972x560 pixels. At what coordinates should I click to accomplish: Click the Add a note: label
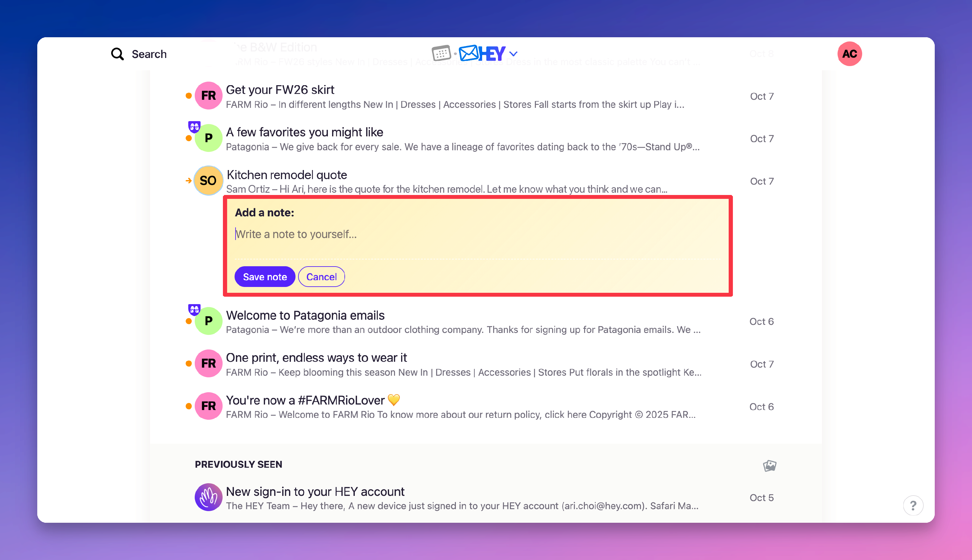pos(264,212)
